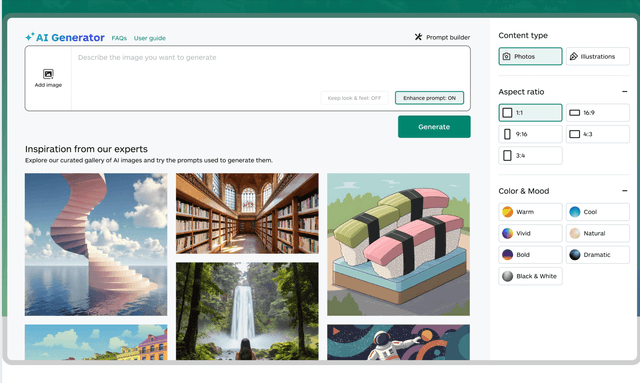Open the Prompt builder tool icon
The image size is (640, 383).
(x=418, y=37)
